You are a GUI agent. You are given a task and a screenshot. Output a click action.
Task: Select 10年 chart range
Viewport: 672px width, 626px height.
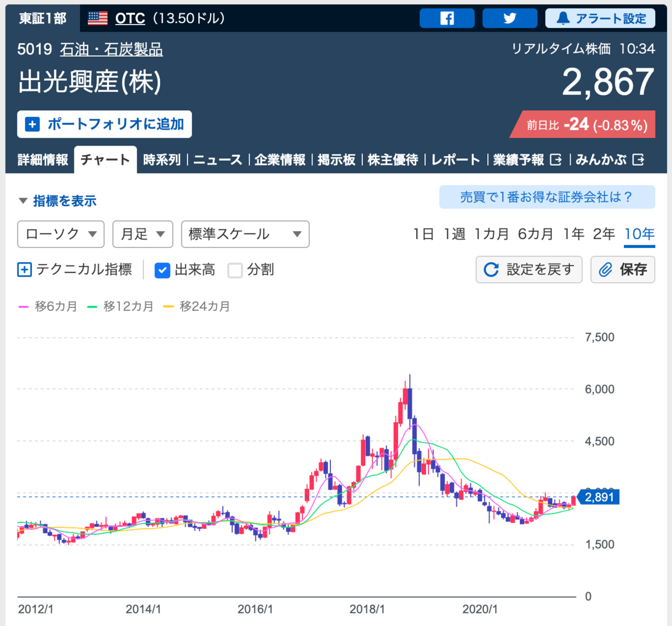640,234
